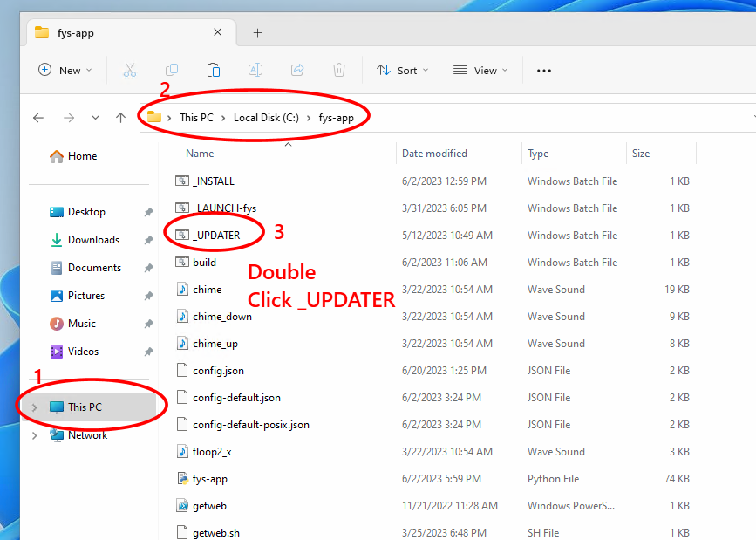The image size is (756, 540).
Task: Open Downloads in quick access
Action: [85, 240]
